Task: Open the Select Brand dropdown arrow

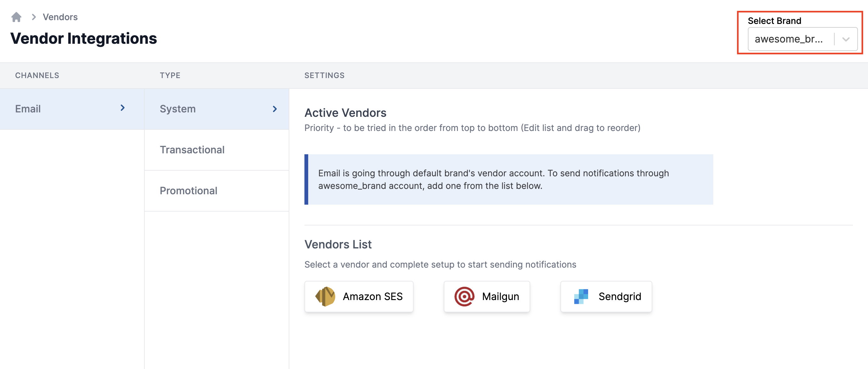Action: tap(846, 39)
